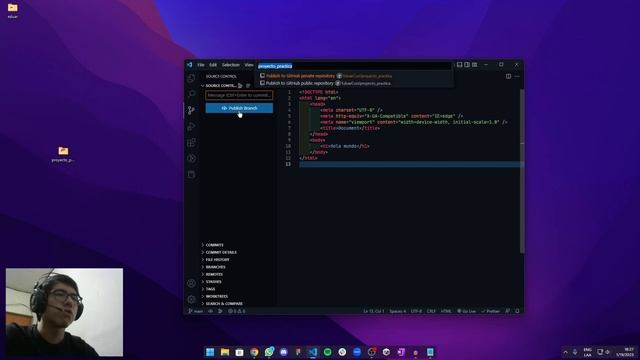The image size is (640, 360).
Task: Click HTML language mode in status bar
Action: pos(446,311)
